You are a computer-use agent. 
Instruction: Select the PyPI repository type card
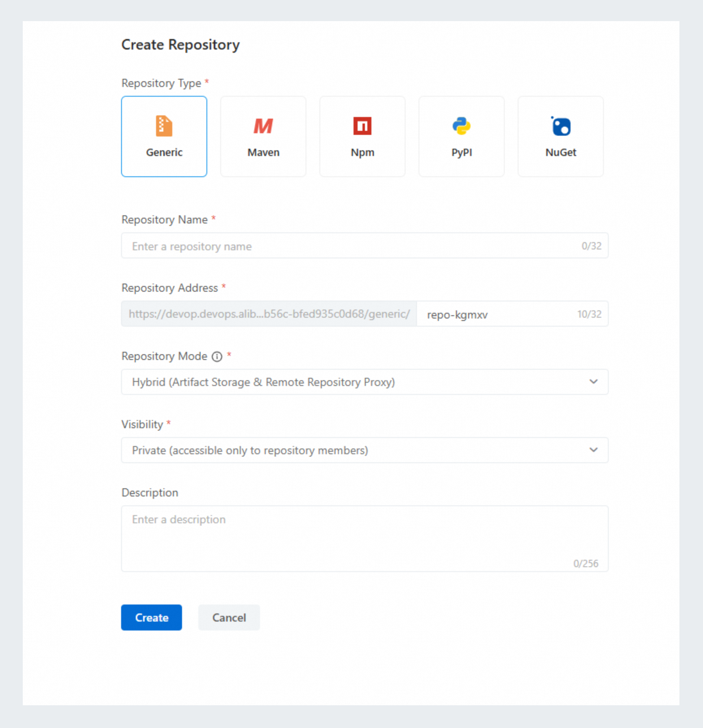(462, 136)
